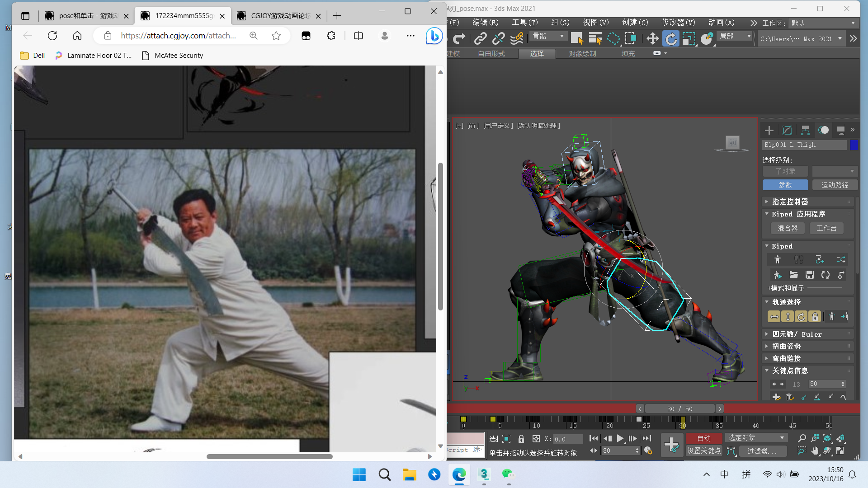The width and height of the screenshot is (868, 488).
Task: Open the Modify panel tab
Action: pos(787,130)
